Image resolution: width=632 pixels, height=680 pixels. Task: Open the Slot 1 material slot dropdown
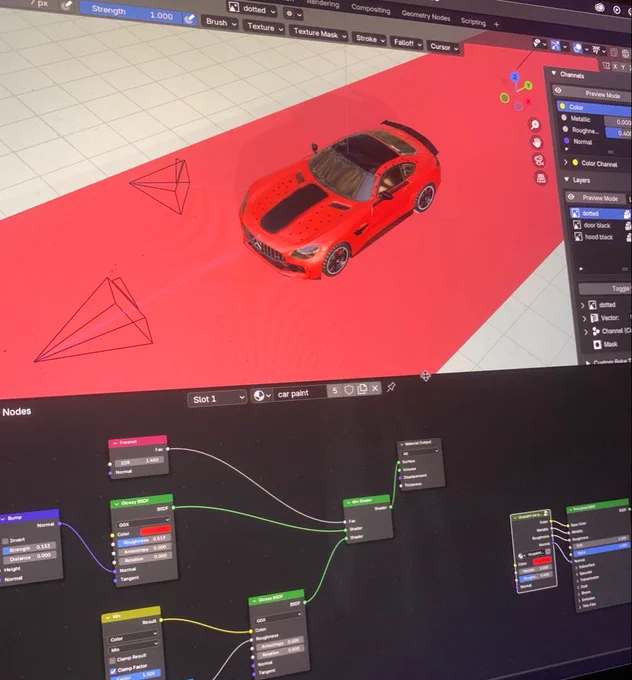tap(217, 399)
